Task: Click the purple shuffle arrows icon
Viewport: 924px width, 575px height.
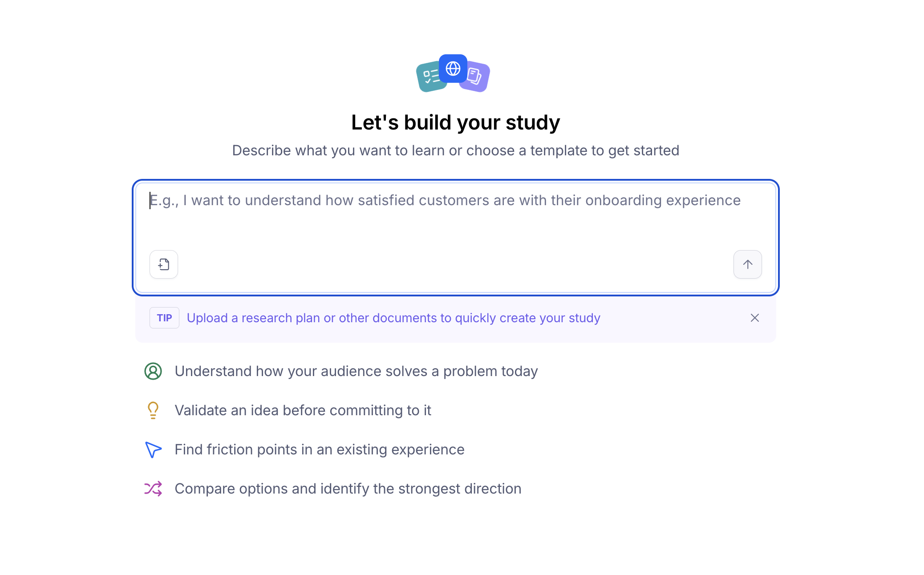Action: [153, 489]
